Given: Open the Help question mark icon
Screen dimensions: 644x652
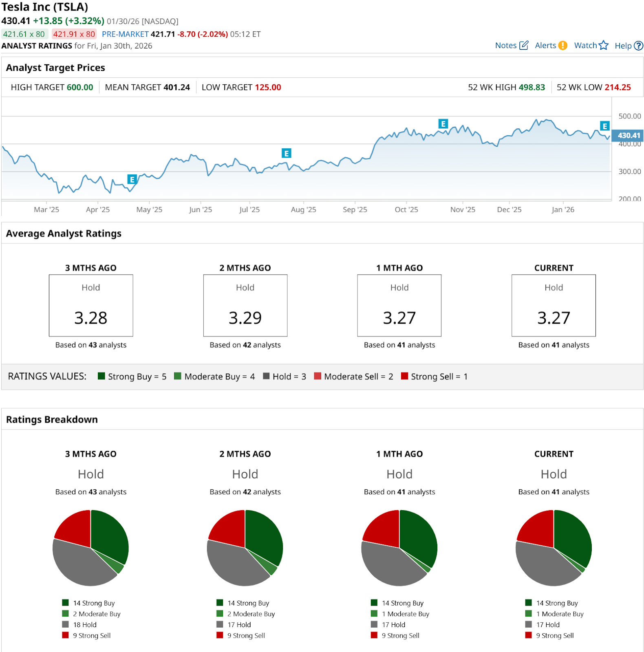Looking at the screenshot, I should click(x=639, y=46).
